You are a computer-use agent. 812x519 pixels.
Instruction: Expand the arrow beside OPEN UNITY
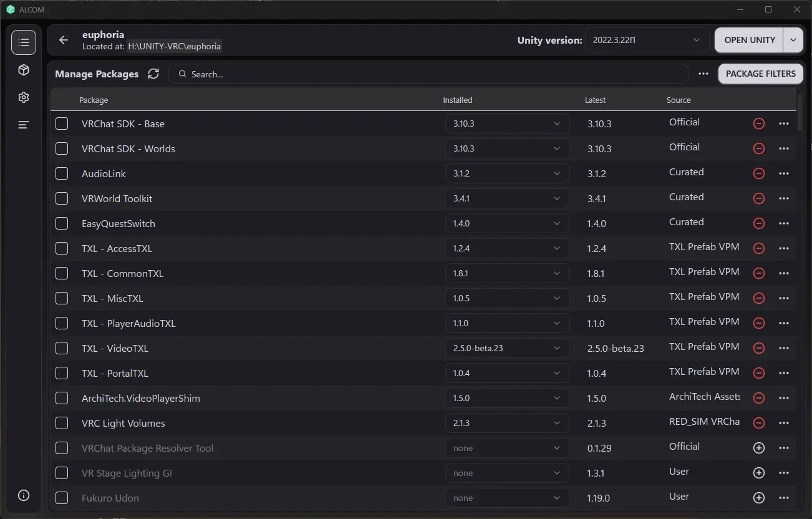(793, 40)
